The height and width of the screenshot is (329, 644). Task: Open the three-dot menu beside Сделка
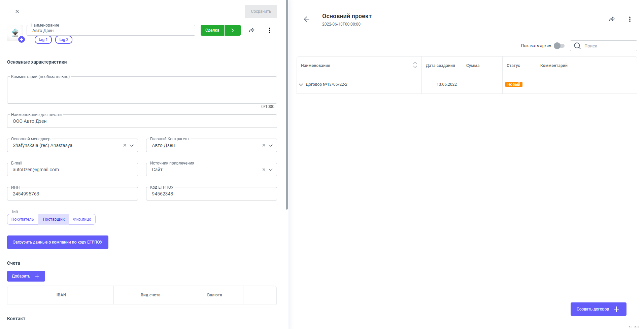point(269,30)
